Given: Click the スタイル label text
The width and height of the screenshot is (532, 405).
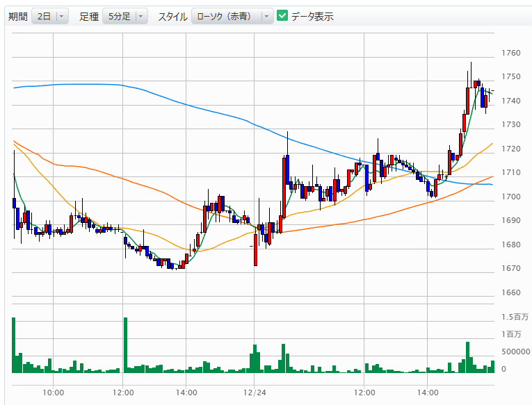Looking at the screenshot, I should [172, 16].
